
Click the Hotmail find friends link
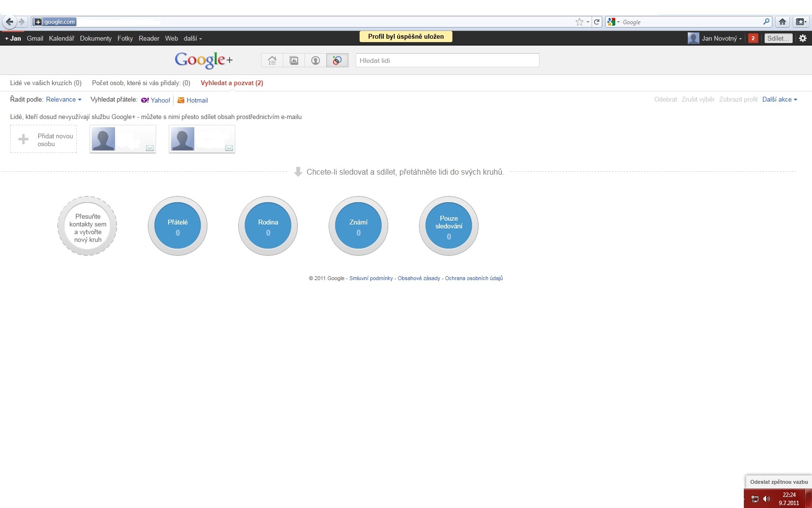coord(197,100)
